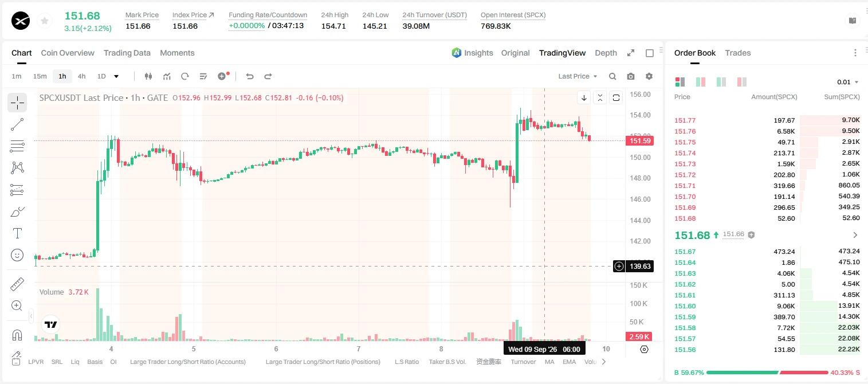Choose the pattern nodes drawing tool
Viewport: 868px width, 384px height.
[17, 167]
